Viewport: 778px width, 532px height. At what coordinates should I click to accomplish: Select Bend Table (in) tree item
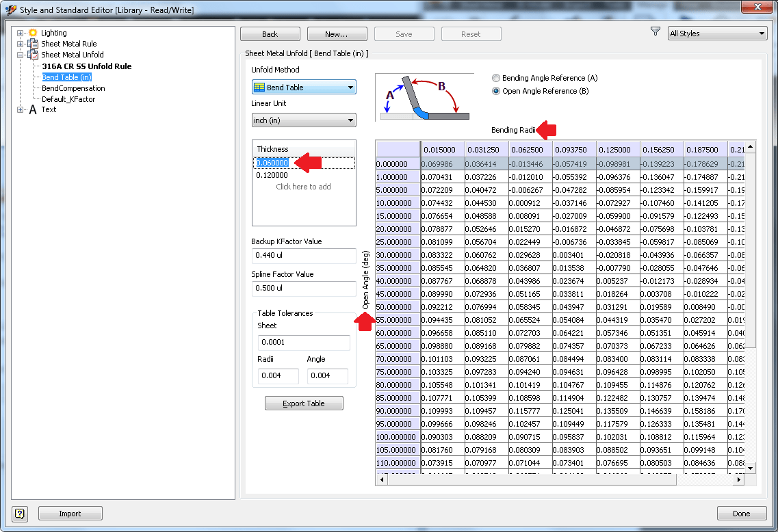click(67, 77)
